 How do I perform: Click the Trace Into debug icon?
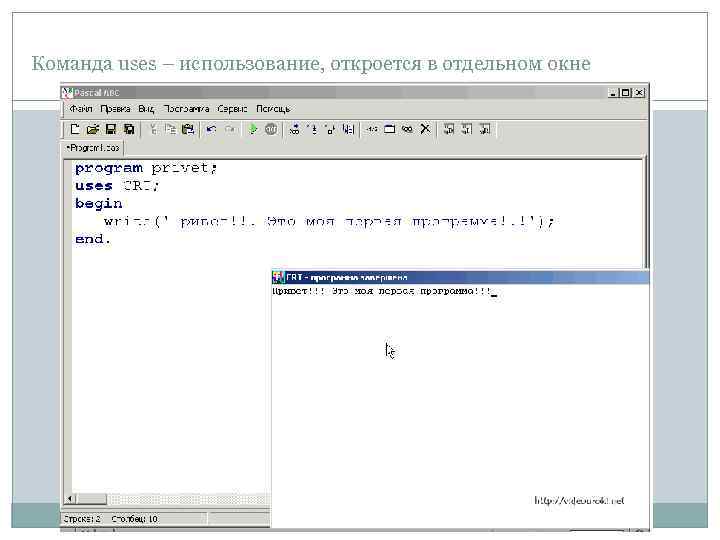click(313, 129)
